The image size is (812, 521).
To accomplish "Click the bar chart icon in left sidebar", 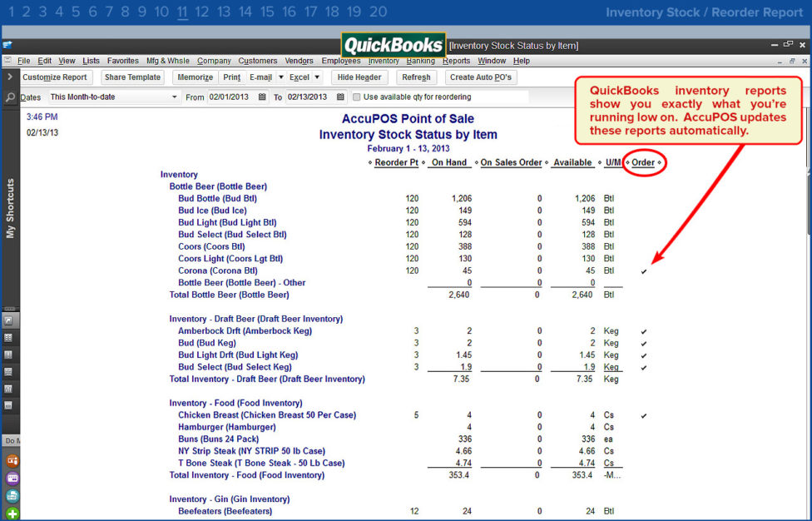I will click(x=9, y=389).
